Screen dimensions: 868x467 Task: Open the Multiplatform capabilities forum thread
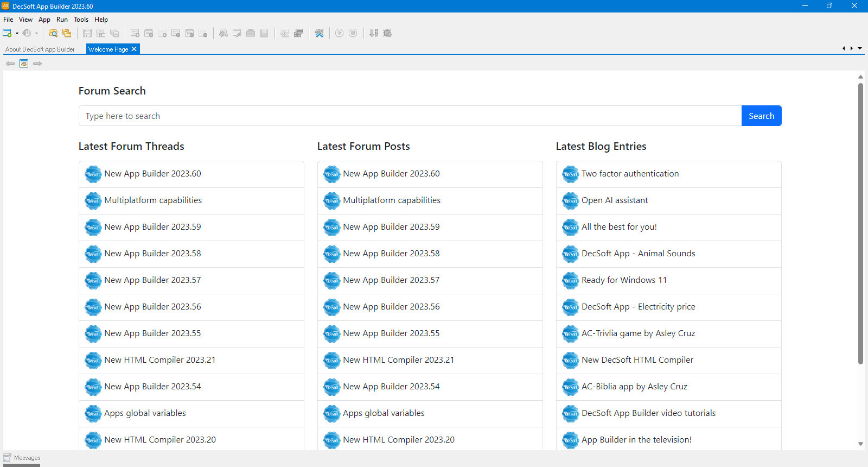[192, 200]
